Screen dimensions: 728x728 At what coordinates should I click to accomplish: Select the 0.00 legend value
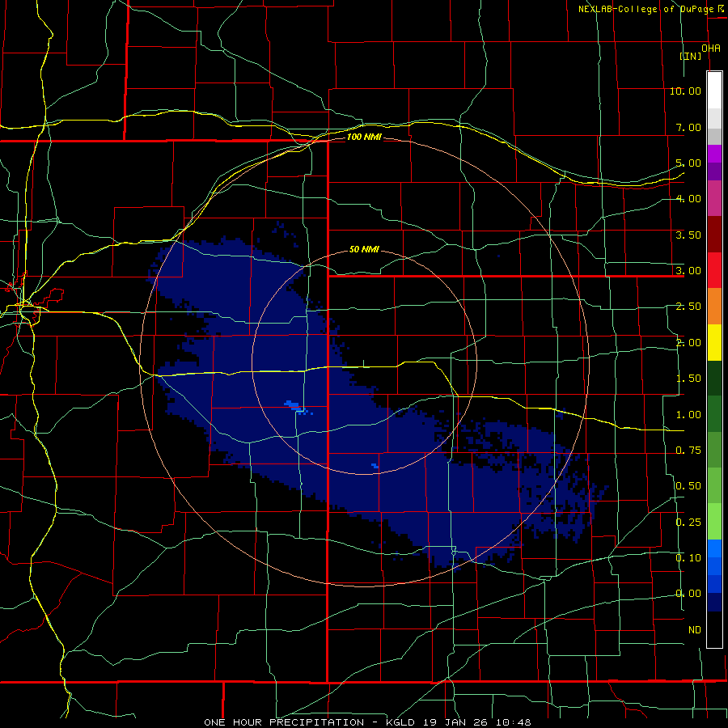(x=688, y=594)
